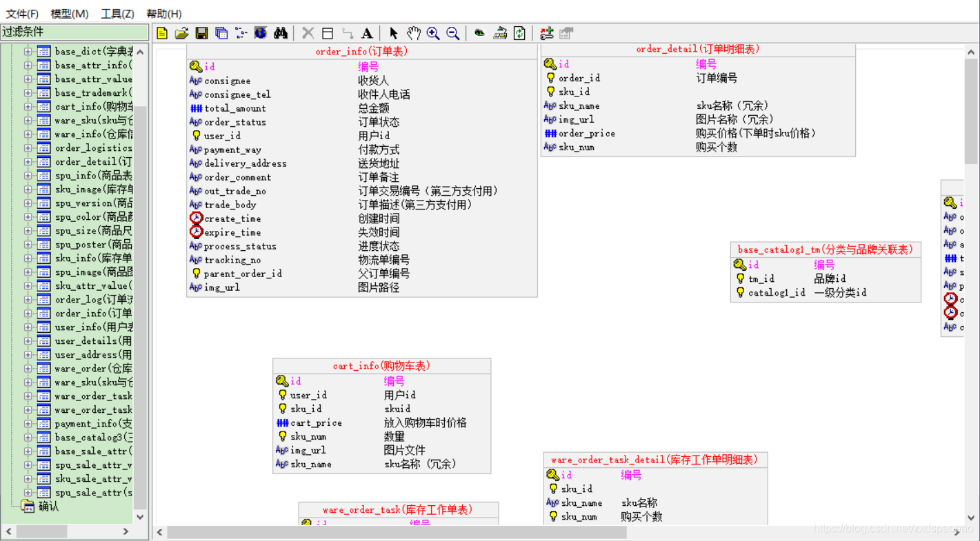Expand the user_address tree node
The image size is (980, 541).
28,354
